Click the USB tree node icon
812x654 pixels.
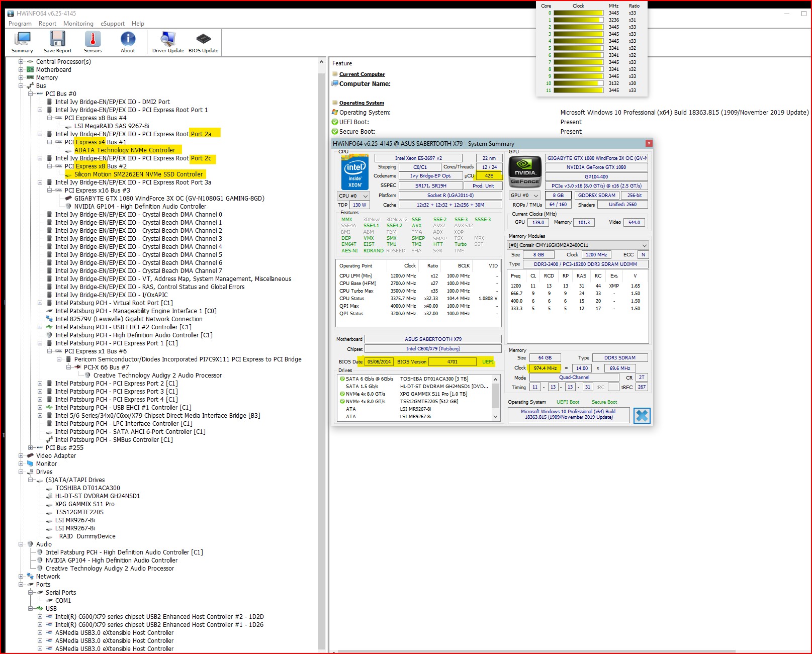click(x=40, y=609)
